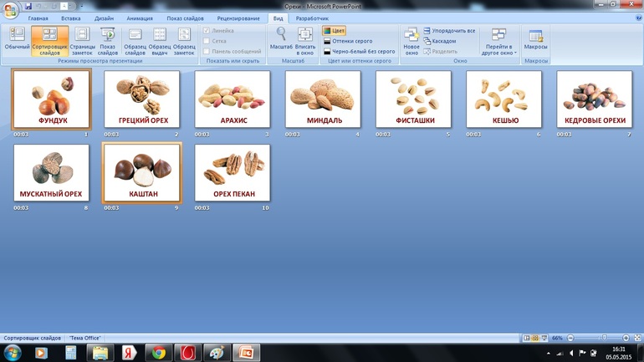Switch to the Анимация (Animation) tab
Viewport: 644px width, 362px height.
(x=140, y=18)
